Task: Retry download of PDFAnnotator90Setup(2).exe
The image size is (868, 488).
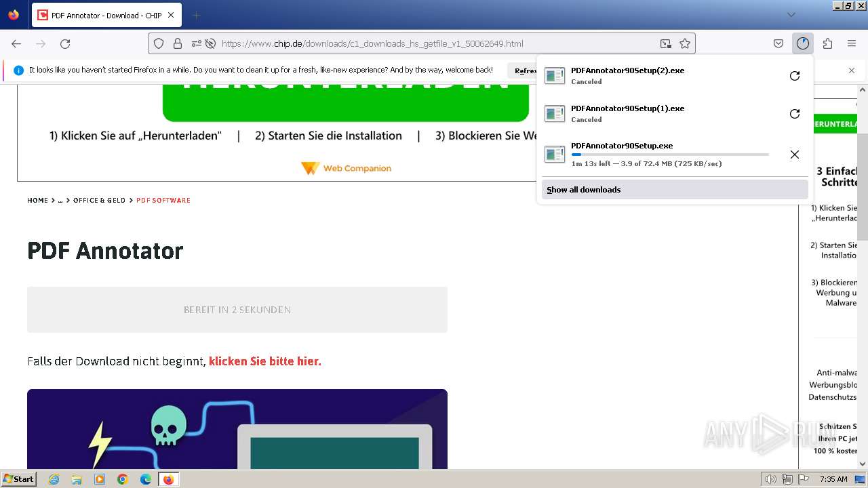Action: [x=795, y=76]
